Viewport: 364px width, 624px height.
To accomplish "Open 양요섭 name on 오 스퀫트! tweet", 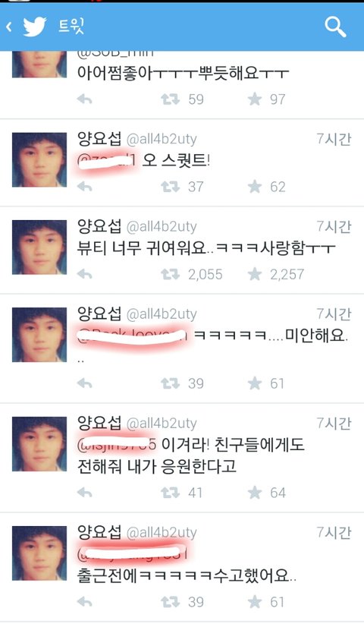I will pos(99,139).
